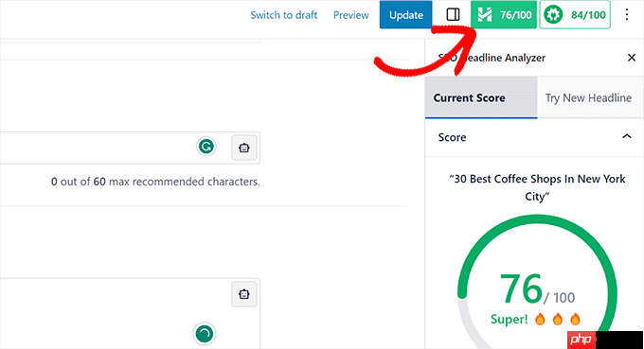Open the post Preview

tap(351, 15)
